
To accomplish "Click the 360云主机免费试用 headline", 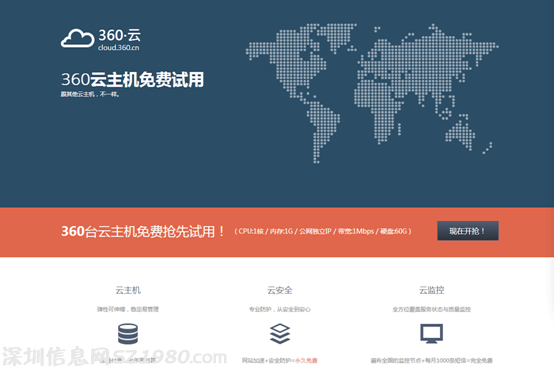I will [x=132, y=80].
